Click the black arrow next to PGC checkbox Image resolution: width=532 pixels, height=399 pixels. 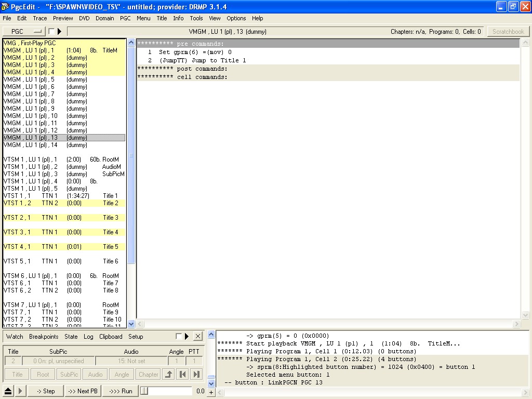click(x=59, y=32)
